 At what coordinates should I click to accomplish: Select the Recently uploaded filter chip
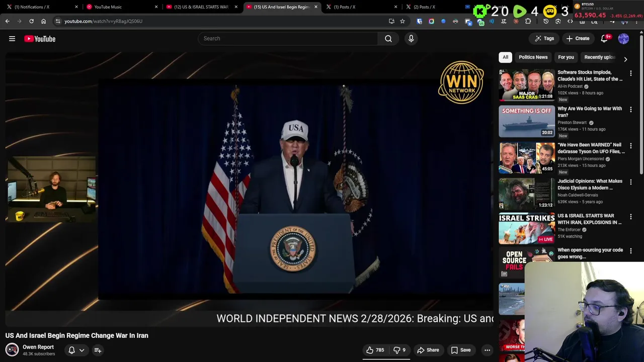pos(599,57)
